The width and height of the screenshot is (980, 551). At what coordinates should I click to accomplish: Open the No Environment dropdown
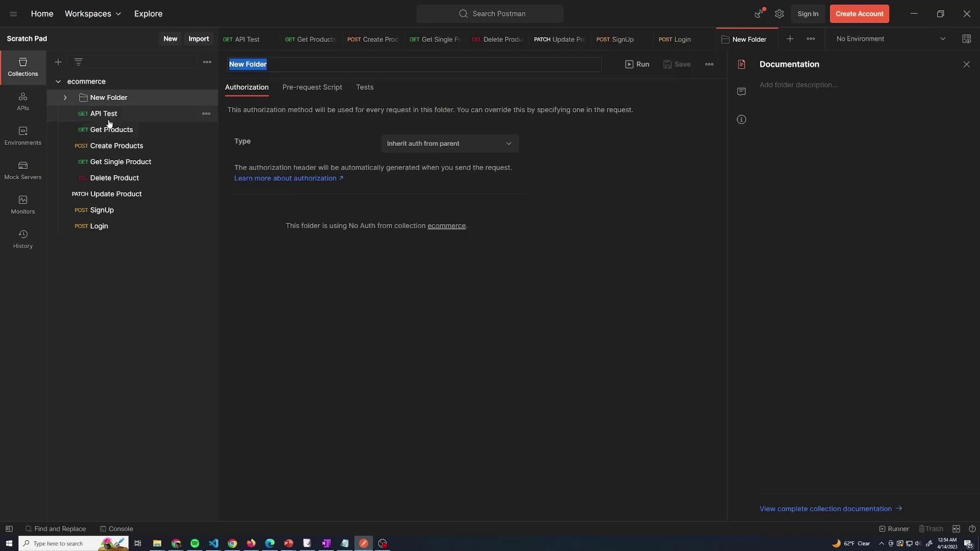click(890, 39)
